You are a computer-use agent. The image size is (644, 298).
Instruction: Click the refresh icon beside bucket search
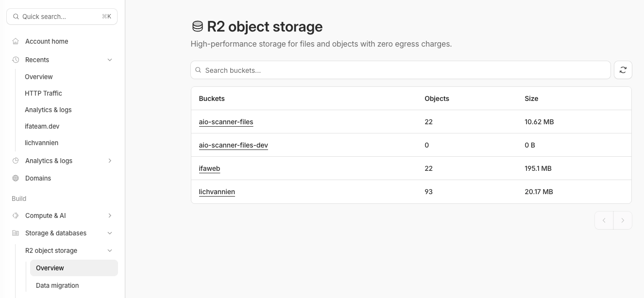point(623,70)
